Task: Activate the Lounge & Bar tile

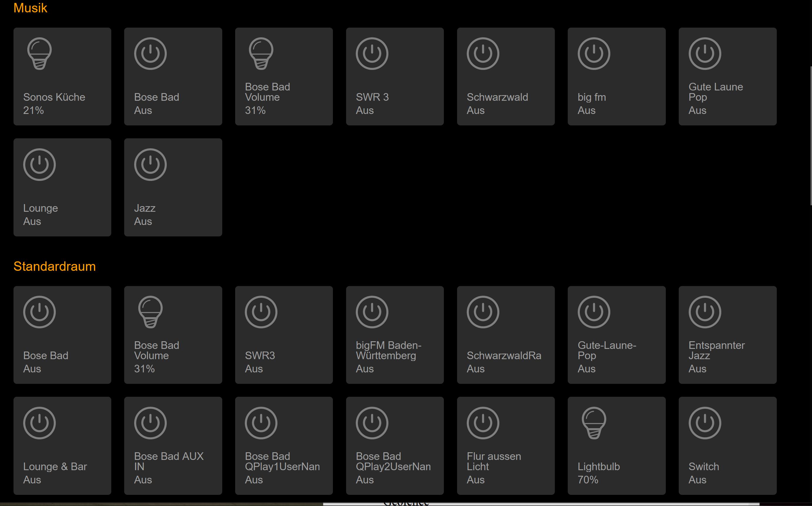Action: coord(62,446)
